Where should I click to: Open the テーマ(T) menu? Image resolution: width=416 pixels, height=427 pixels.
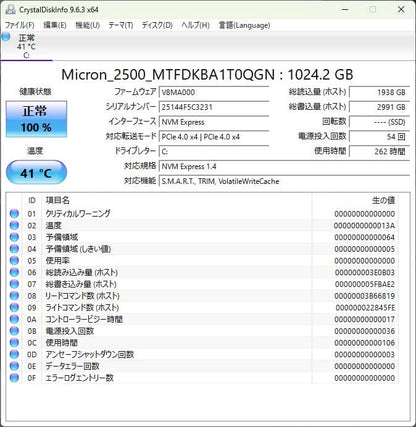tap(121, 25)
